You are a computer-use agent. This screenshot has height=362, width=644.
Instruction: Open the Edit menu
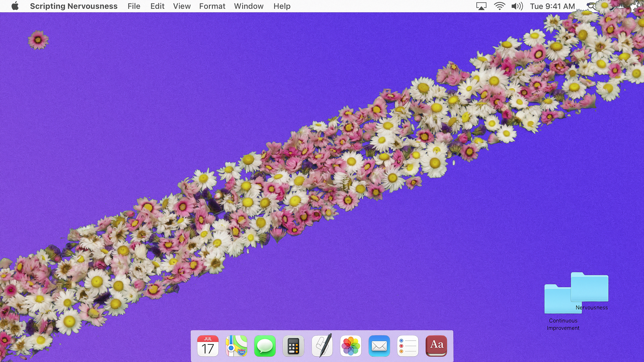[x=157, y=6]
